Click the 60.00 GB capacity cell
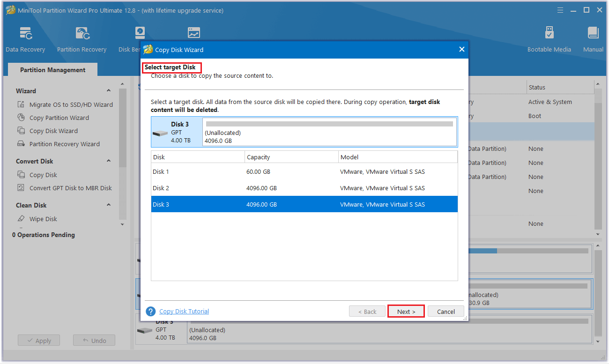609x364 pixels. 259,171
